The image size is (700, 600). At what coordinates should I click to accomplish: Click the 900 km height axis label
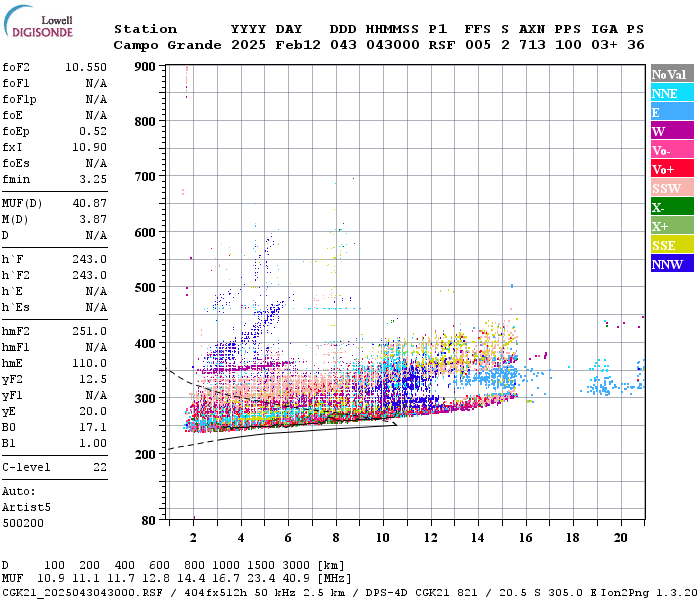[145, 67]
